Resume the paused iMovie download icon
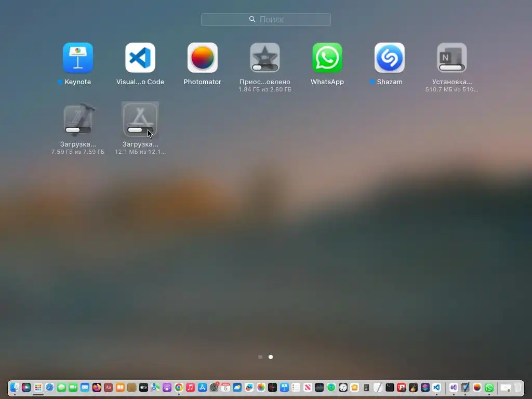 pos(265,58)
